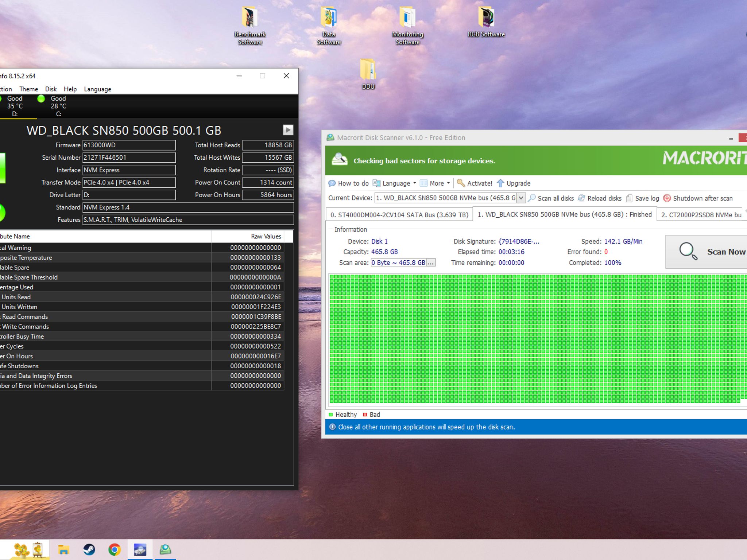Open File Explorer from taskbar

coord(63,549)
